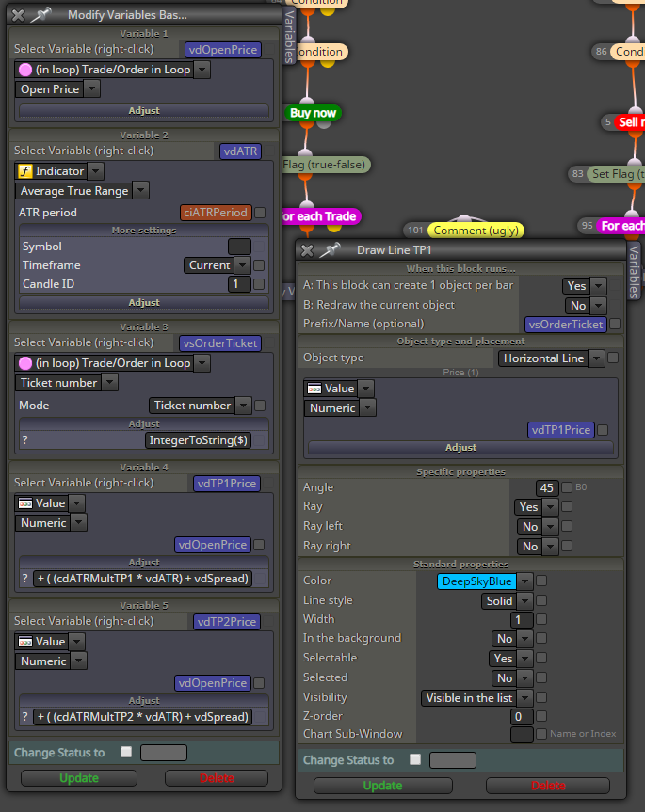Click the Value icon in Variable 4

[x=24, y=503]
